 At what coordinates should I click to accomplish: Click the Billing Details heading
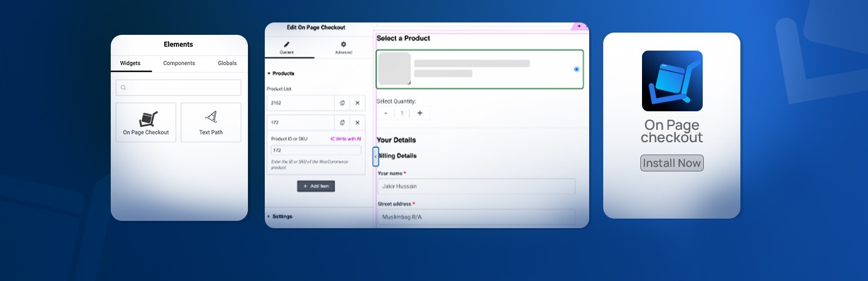[397, 156]
